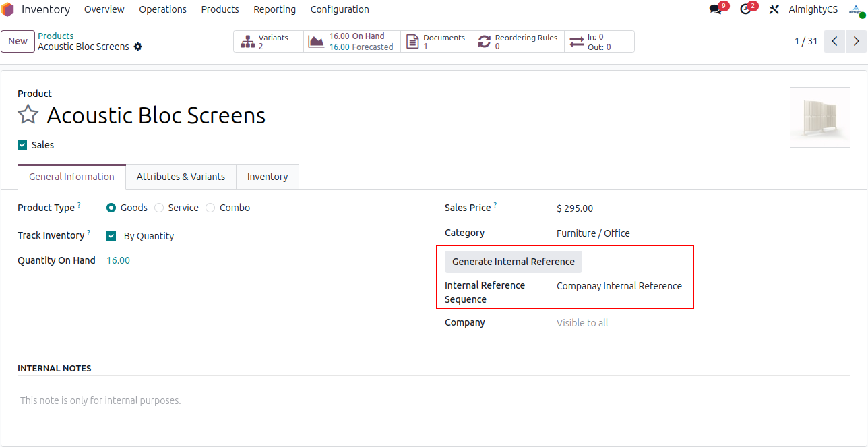Mark product as favorite with star

(x=28, y=115)
